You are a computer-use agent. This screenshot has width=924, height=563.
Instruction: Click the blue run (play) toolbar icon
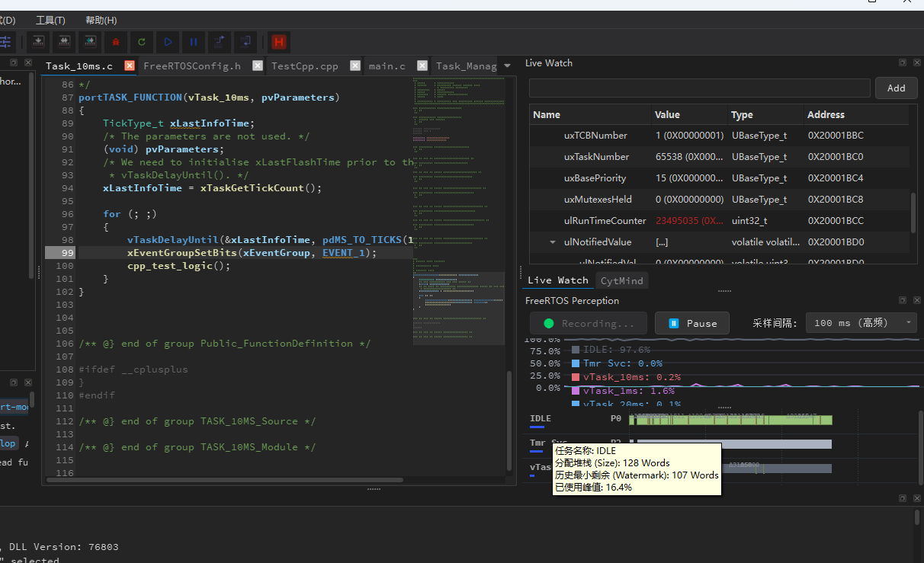coord(168,42)
